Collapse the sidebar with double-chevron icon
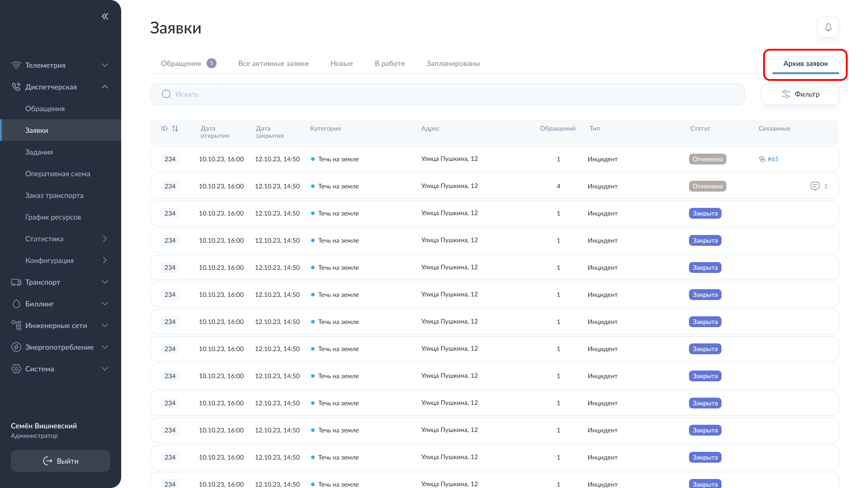The image size is (868, 488). [x=105, y=16]
